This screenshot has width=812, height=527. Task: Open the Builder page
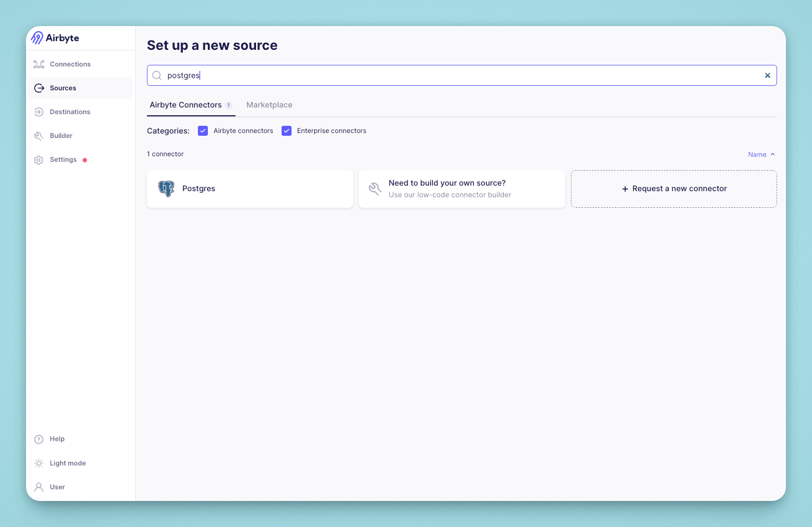[80, 136]
